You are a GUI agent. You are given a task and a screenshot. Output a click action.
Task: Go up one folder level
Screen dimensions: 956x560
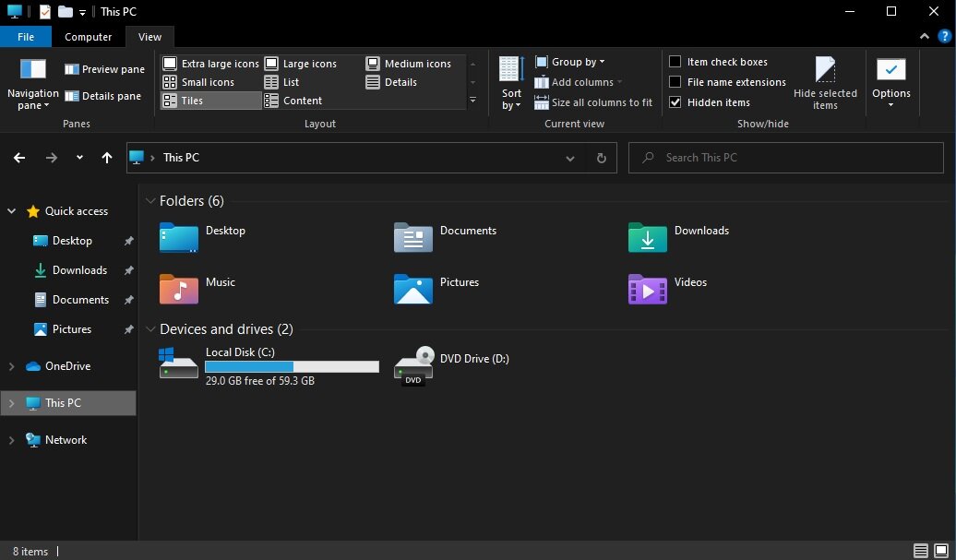pyautogui.click(x=107, y=158)
